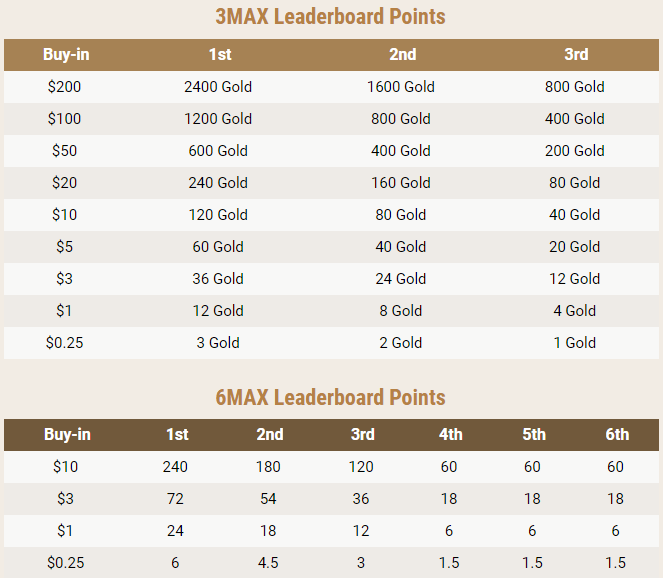Click the 6th column header in 6MAX table
The height and width of the screenshot is (578, 663).
(617, 434)
